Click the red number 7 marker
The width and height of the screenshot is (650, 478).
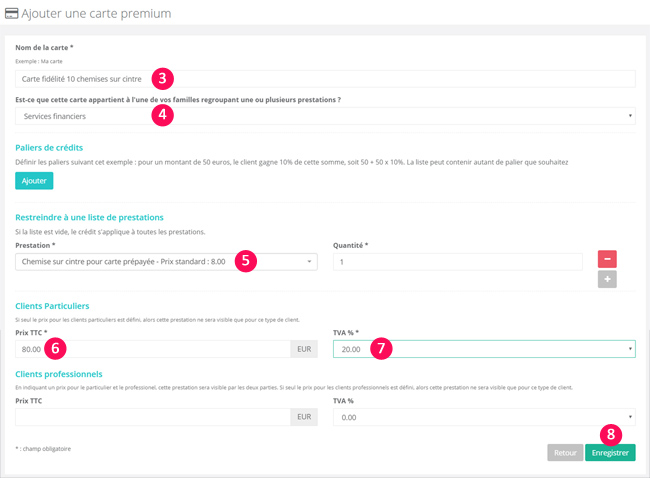[381, 349]
